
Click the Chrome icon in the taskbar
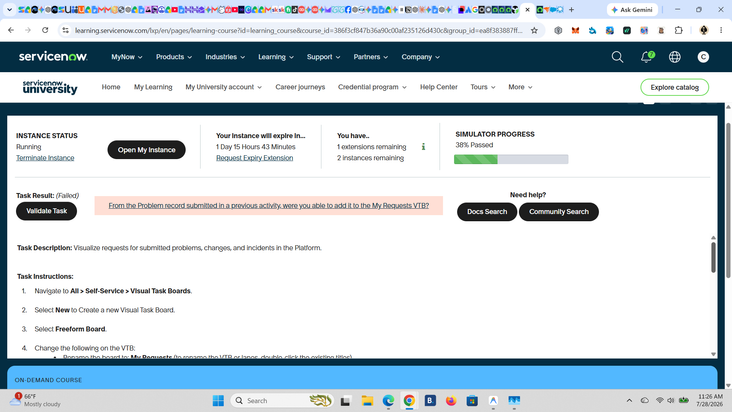click(409, 400)
